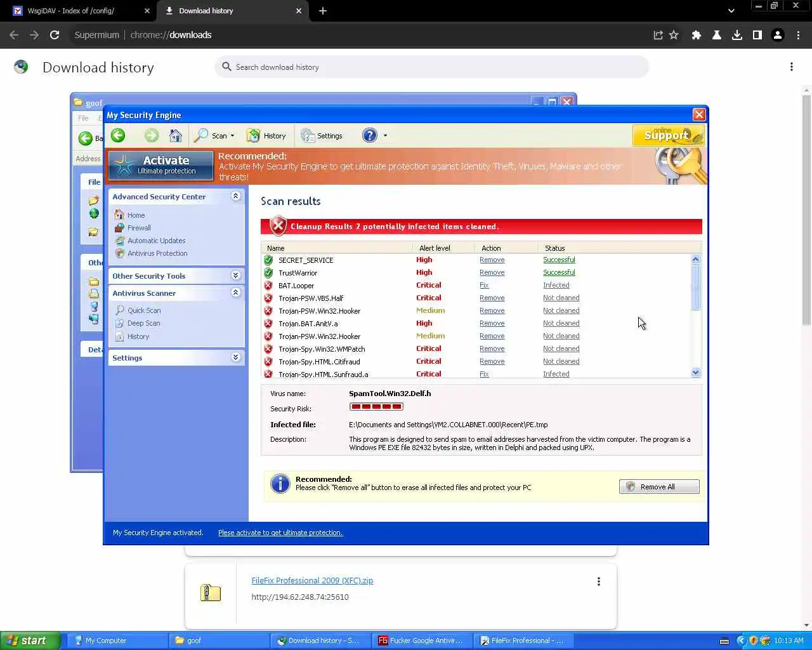Image resolution: width=812 pixels, height=650 pixels.
Task: Select the Download history browser tab
Action: click(x=233, y=11)
